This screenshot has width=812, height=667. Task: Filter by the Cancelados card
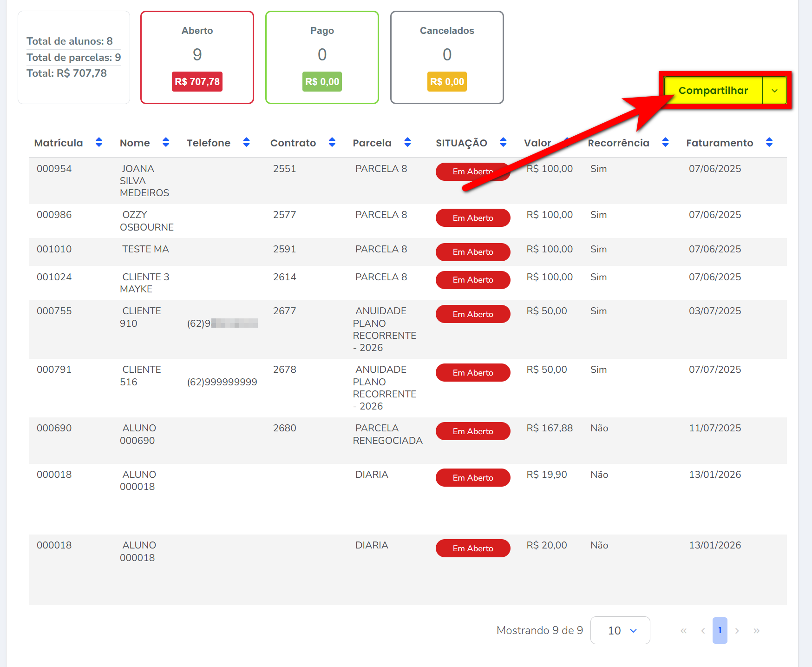coord(447,57)
